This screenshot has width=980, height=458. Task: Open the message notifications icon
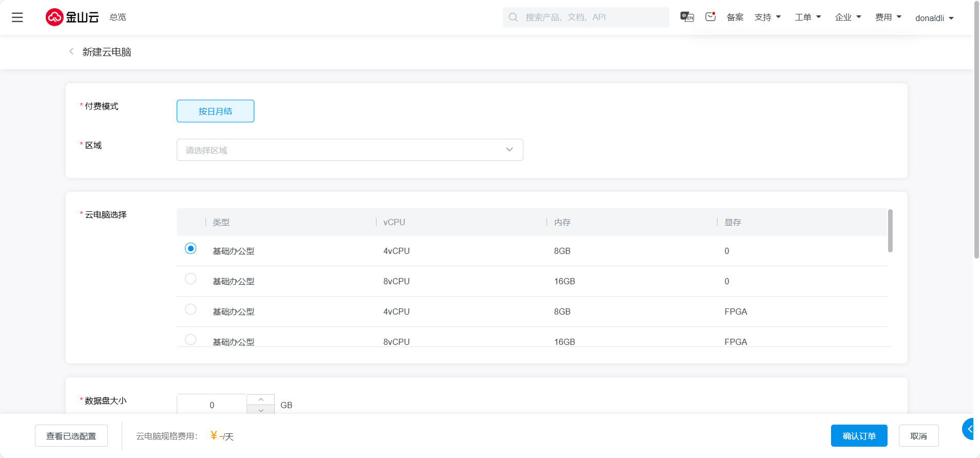pyautogui.click(x=710, y=17)
